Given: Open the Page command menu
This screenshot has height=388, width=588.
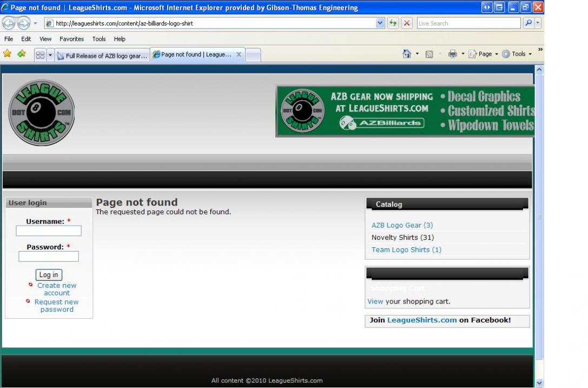Looking at the screenshot, I should point(484,54).
